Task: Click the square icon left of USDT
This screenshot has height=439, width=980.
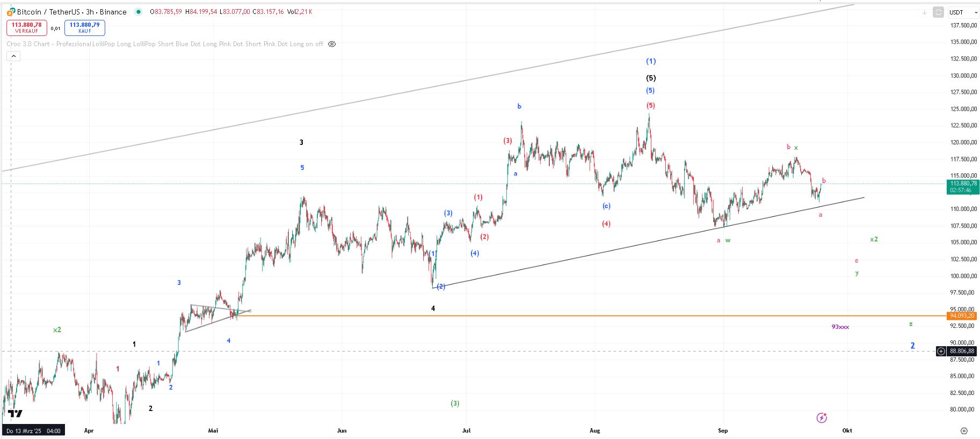Action: coord(938,12)
